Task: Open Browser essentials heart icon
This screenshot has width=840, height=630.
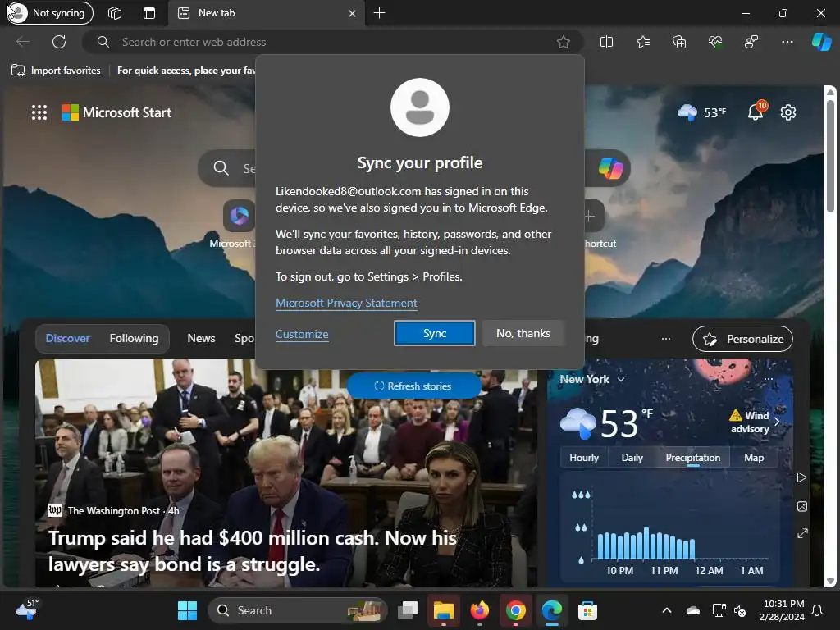Action: tap(715, 42)
